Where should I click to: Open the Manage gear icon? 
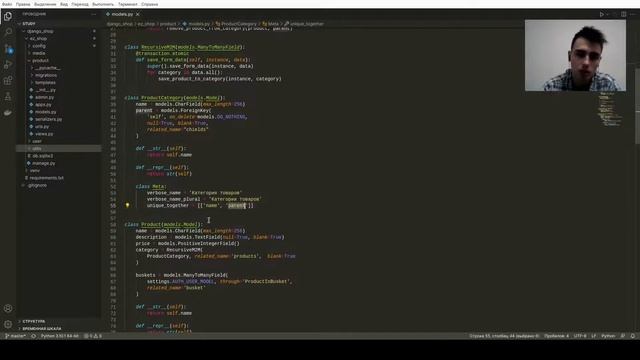tap(8, 324)
